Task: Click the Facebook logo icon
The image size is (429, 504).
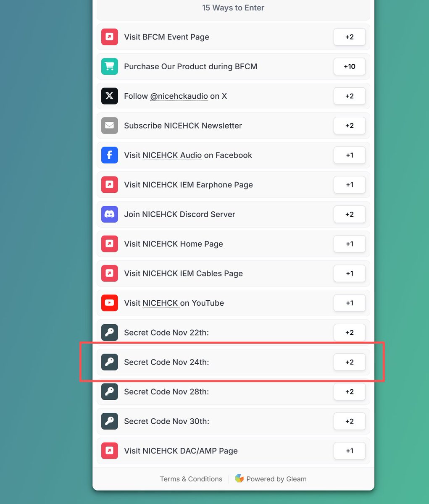Action: (x=110, y=155)
